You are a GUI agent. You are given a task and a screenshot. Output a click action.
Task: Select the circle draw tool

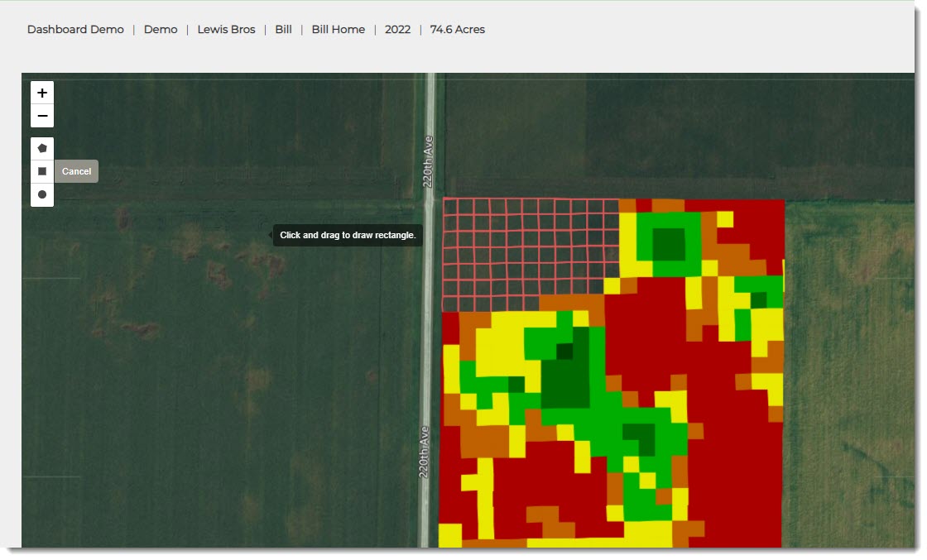[42, 194]
